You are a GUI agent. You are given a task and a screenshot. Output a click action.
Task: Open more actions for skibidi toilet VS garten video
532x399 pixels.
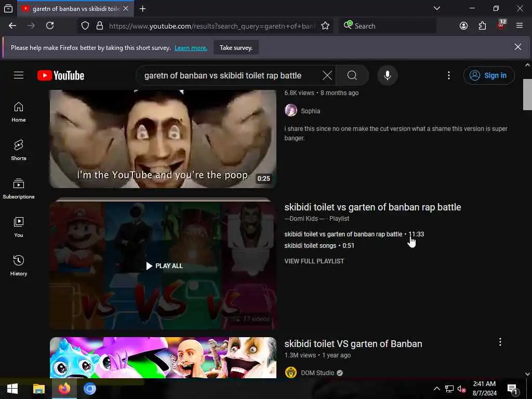tap(500, 342)
